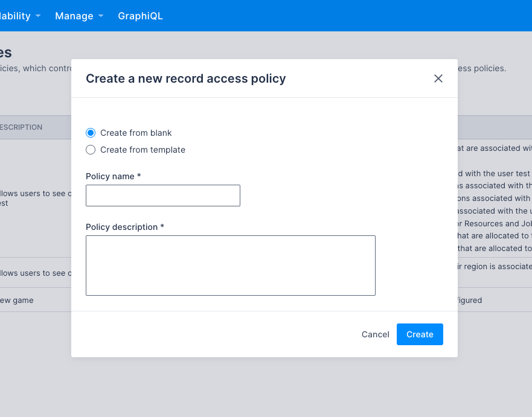Open the Manage menu from the top bar
Image resolution: width=532 pixels, height=417 pixels.
pyautogui.click(x=74, y=16)
